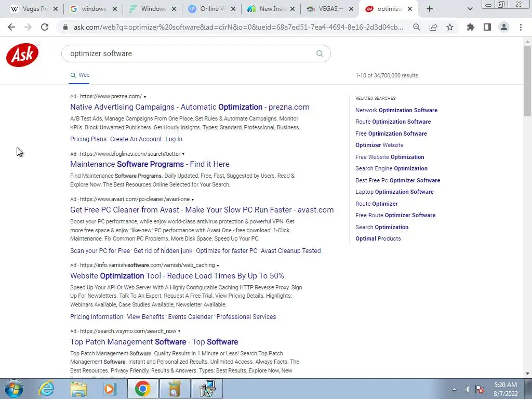Open a new tab with plus button
This screenshot has height=399, width=532.
click(430, 9)
